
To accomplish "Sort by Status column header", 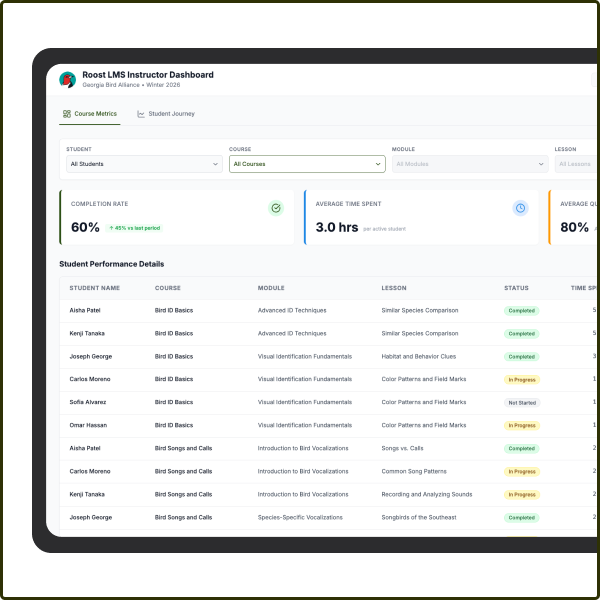I will (516, 288).
